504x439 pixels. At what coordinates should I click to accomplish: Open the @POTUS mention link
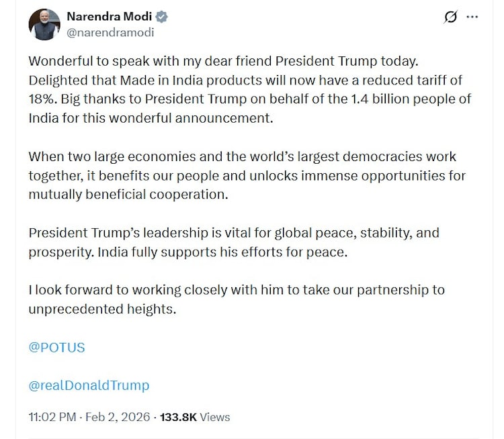pyautogui.click(x=56, y=348)
